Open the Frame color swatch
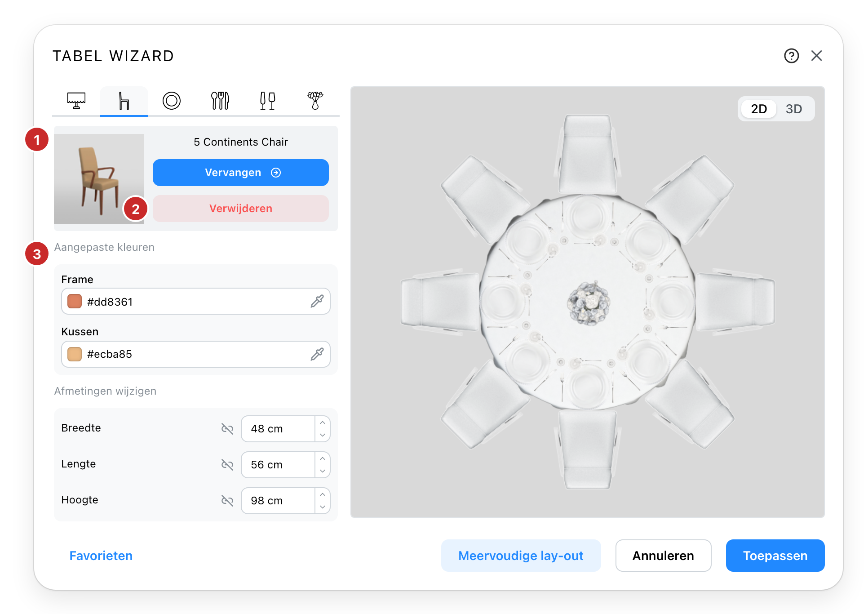 coord(75,301)
